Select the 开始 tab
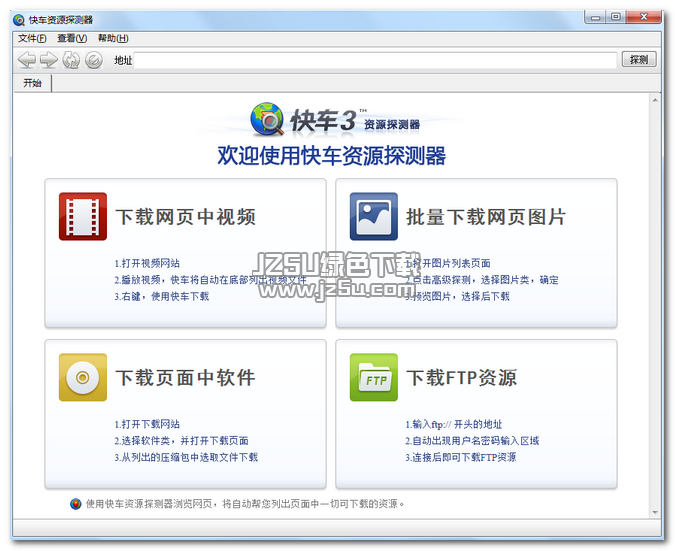The height and width of the screenshot is (551, 675). 32,83
